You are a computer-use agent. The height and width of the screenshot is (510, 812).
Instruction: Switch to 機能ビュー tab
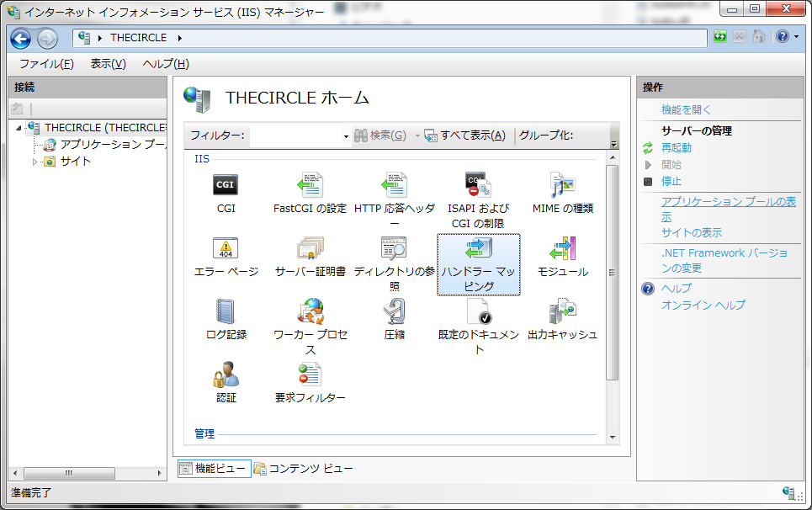coord(215,469)
